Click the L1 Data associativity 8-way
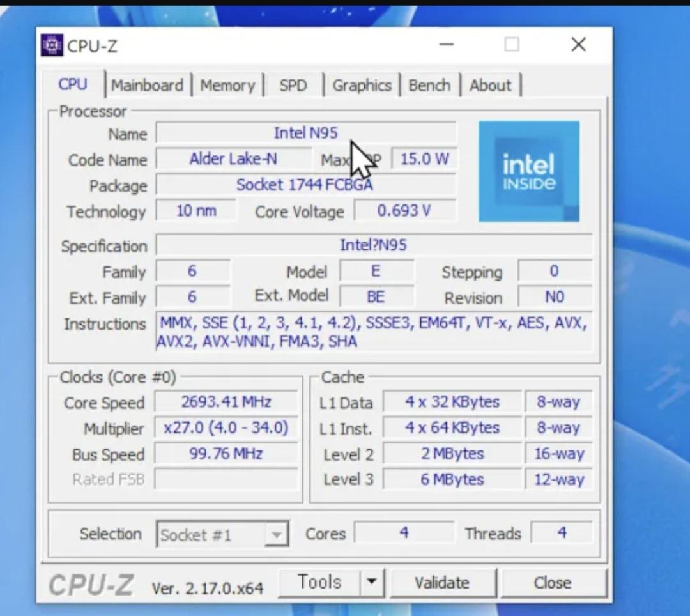Image resolution: width=690 pixels, height=616 pixels. tap(559, 402)
